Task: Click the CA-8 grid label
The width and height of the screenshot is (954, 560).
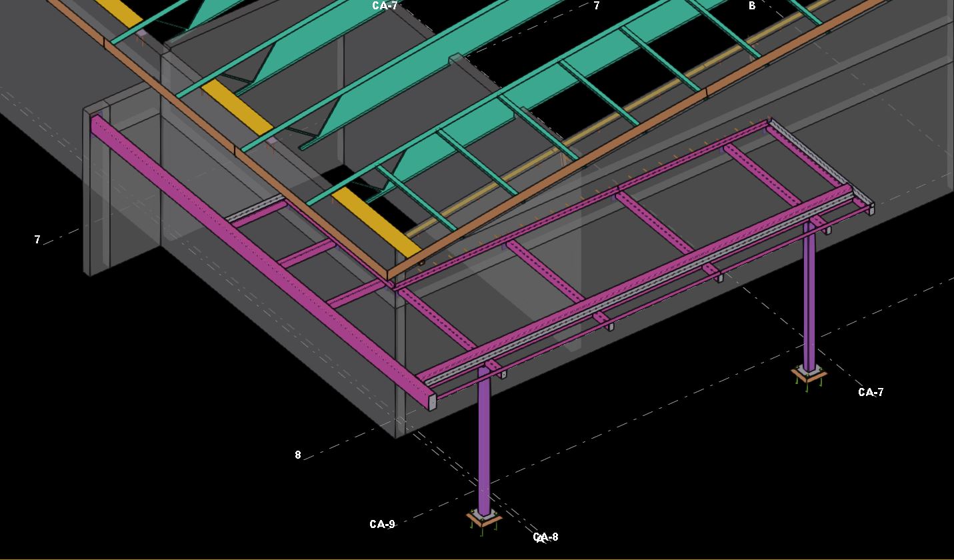Action: click(x=546, y=537)
